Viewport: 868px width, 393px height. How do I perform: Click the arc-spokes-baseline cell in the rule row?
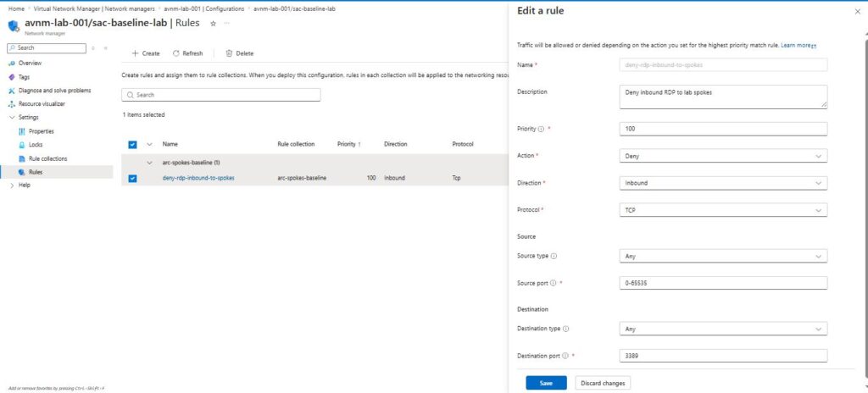[302, 178]
